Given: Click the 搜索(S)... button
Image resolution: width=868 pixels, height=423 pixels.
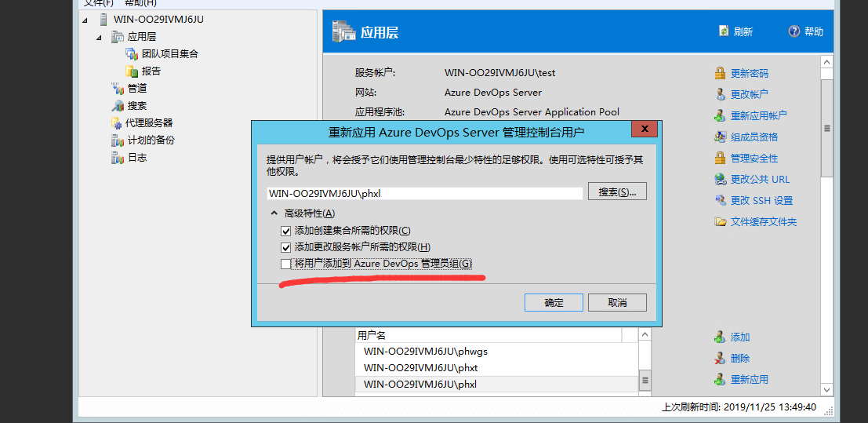Looking at the screenshot, I should pyautogui.click(x=618, y=192).
